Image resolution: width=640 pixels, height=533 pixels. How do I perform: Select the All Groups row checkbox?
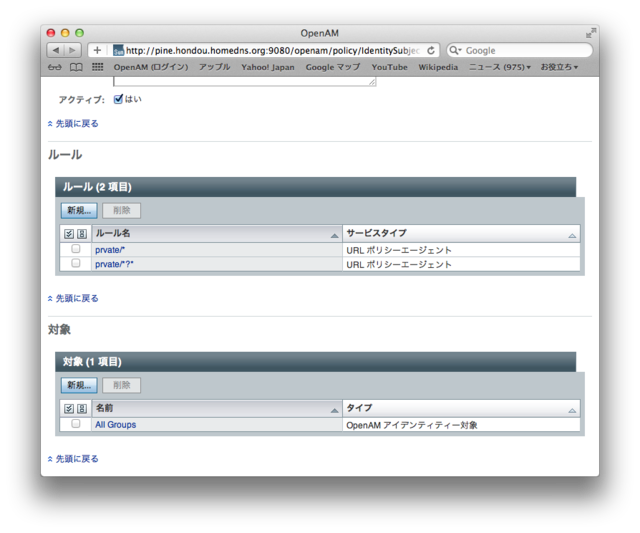point(76,424)
